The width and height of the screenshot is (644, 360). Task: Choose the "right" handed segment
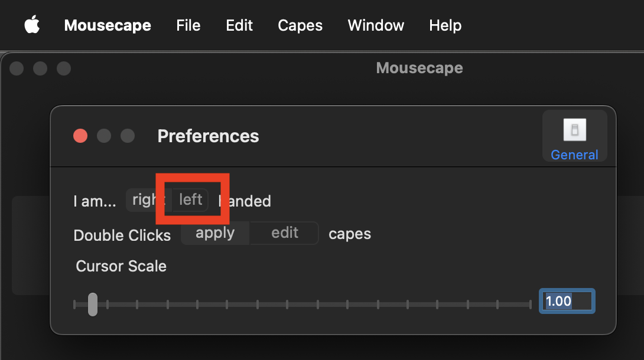click(x=149, y=200)
